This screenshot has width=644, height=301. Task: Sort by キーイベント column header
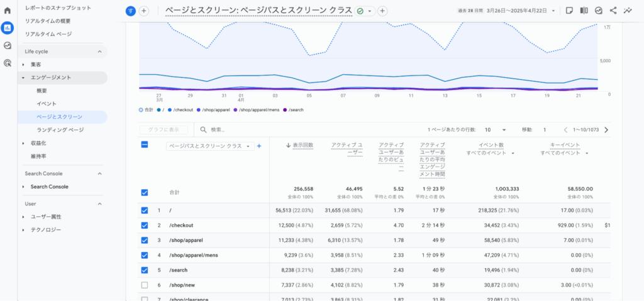(565, 145)
